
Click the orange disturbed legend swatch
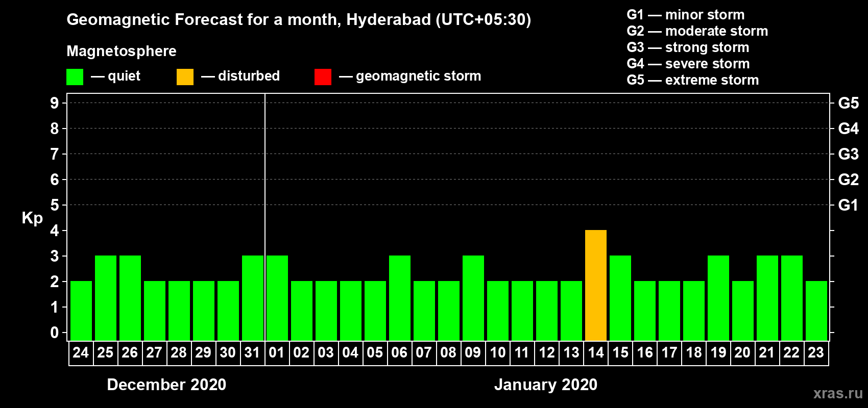point(185,77)
